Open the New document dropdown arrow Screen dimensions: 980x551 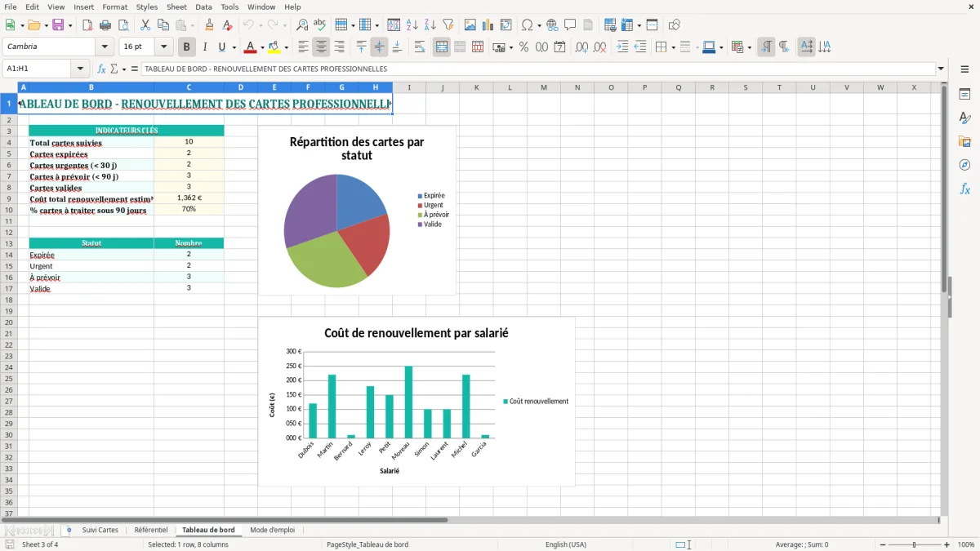20,25
